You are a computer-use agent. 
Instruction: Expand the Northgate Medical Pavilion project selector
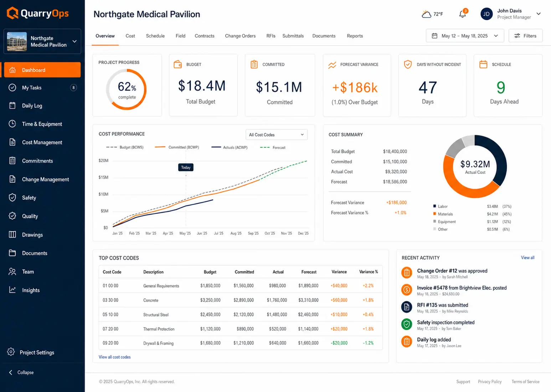(42, 41)
